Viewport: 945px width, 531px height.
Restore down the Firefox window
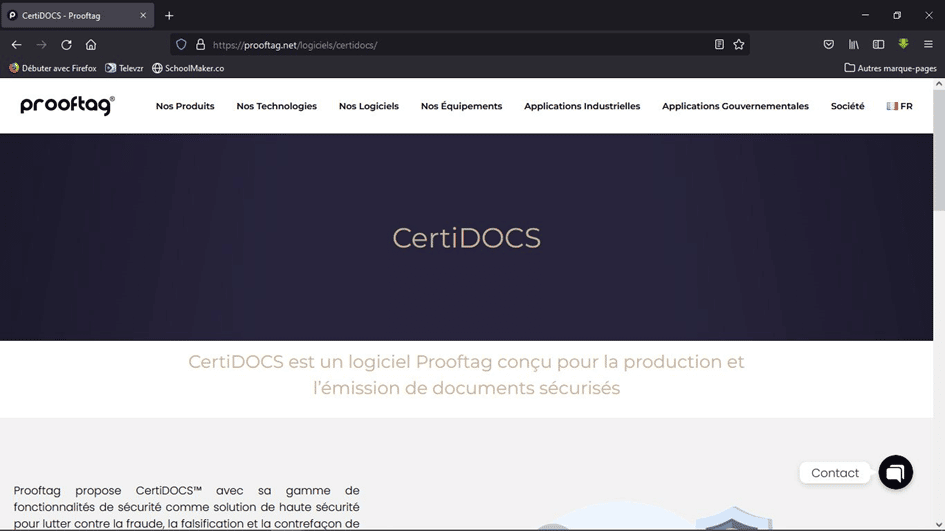point(897,15)
